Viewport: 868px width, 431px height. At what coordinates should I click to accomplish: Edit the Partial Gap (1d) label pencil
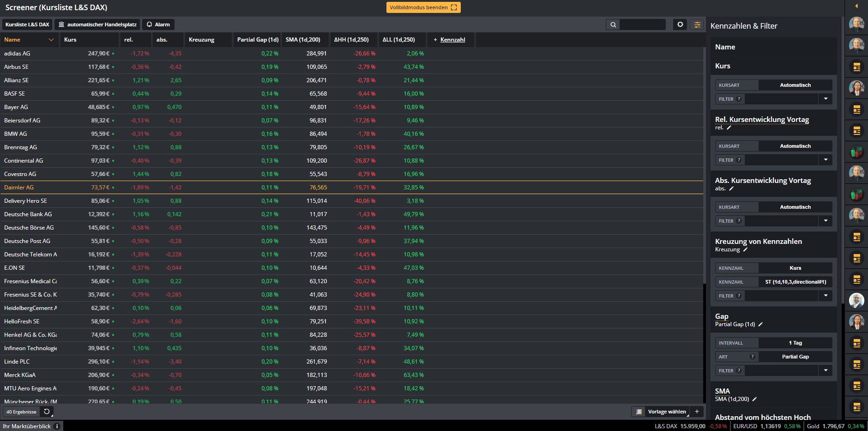pyautogui.click(x=760, y=324)
